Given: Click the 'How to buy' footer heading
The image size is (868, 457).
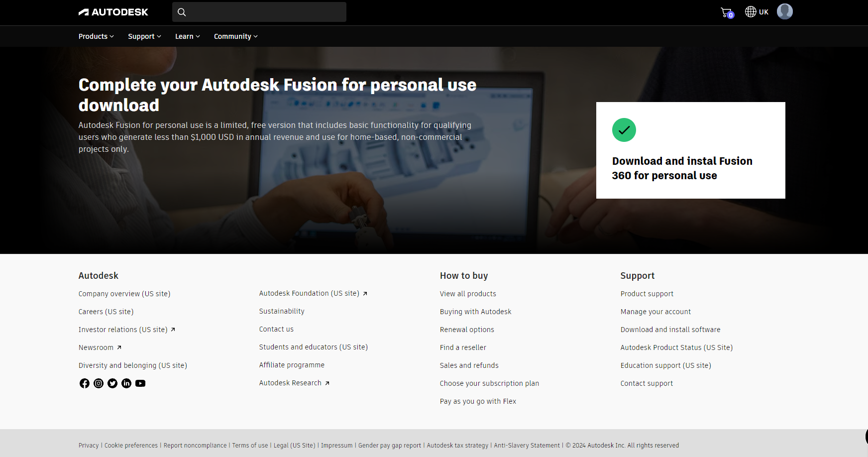Looking at the screenshot, I should 464,276.
